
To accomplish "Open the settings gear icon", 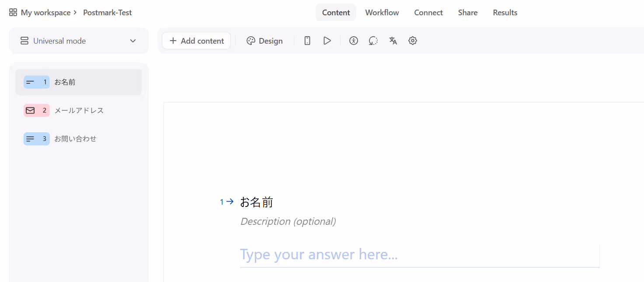I will click(x=413, y=41).
